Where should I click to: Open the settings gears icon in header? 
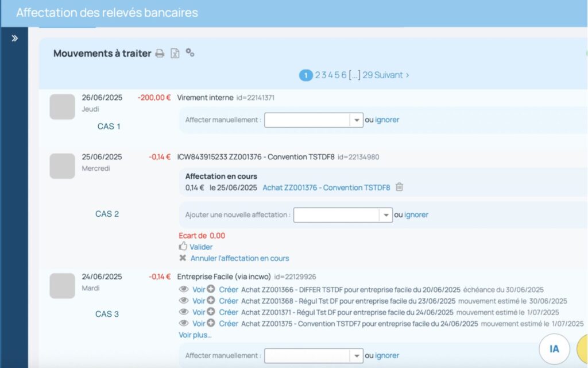tap(190, 53)
